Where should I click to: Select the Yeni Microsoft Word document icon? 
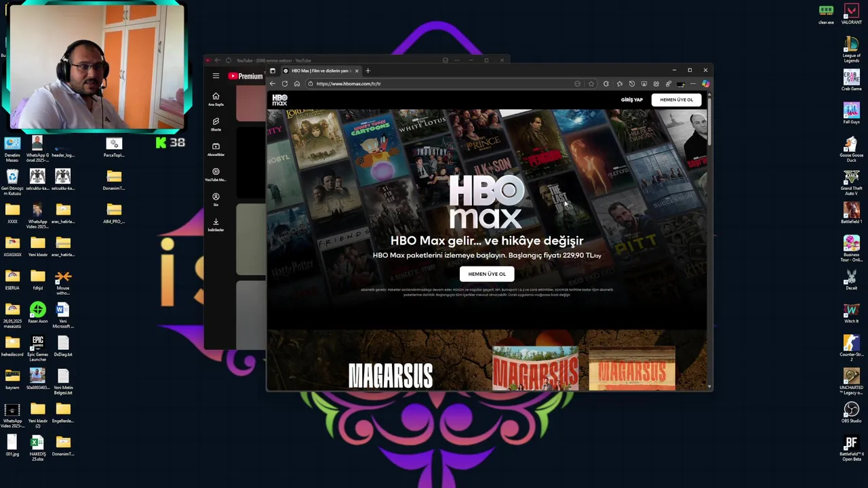tap(63, 314)
